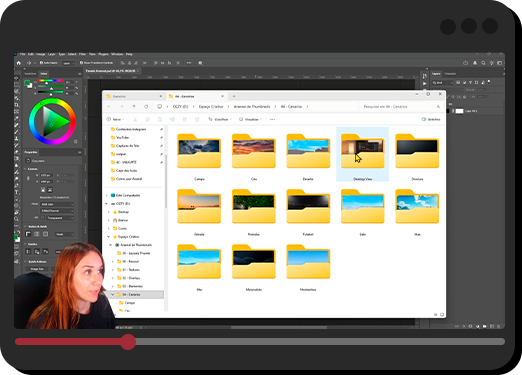The height and width of the screenshot is (375, 522).
Task: Click the Delete trash icon in Explorer
Action: 197,119
